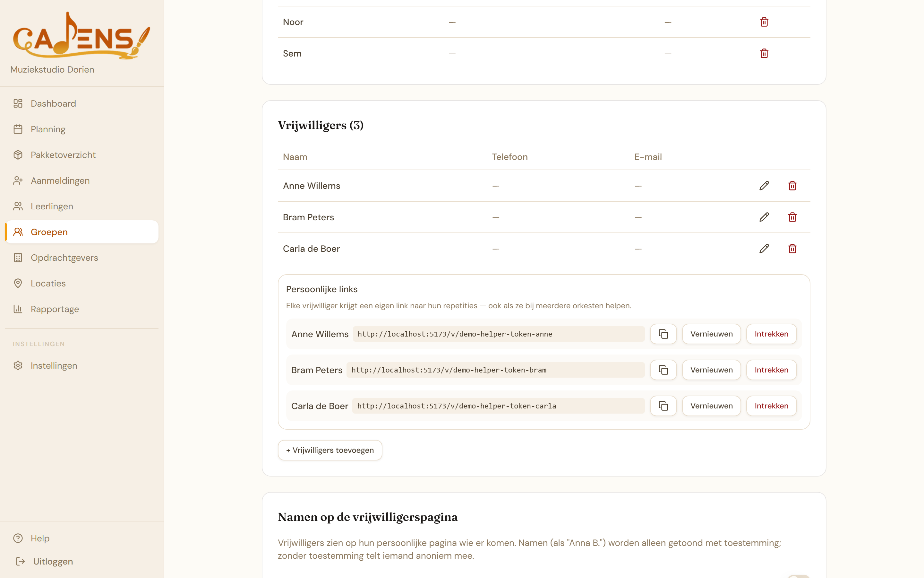The width and height of the screenshot is (924, 578).
Task: Click the Cadens logo
Action: point(81,36)
